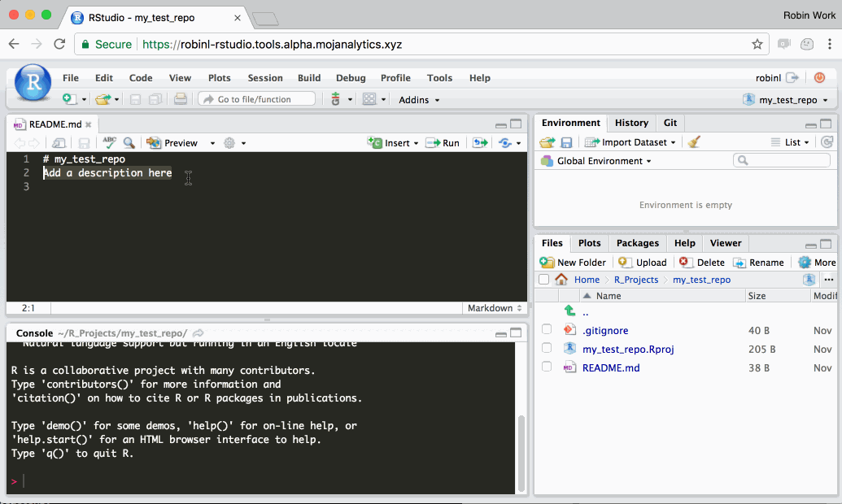Click the Go to file/function field
Viewport: 842px width, 504px height.
pyautogui.click(x=257, y=99)
